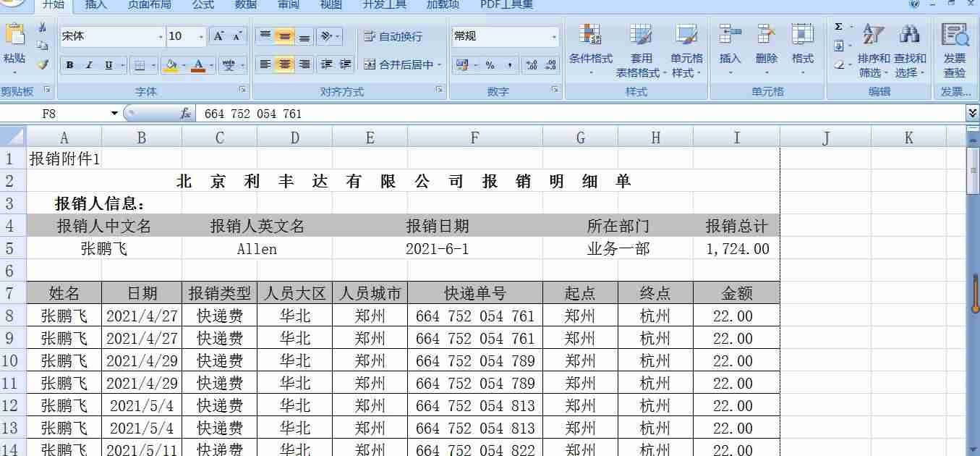This screenshot has width=980, height=456.
Task: Click the decrease decimal icon
Action: pos(551,65)
